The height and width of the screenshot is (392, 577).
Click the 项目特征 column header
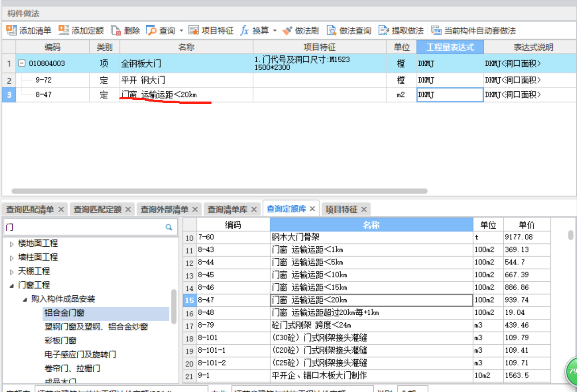click(320, 47)
